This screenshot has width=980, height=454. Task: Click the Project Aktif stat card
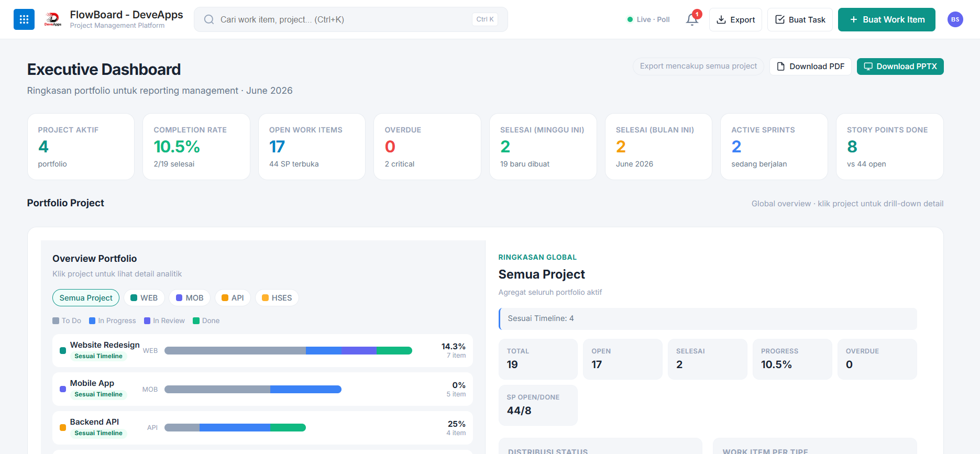[81, 147]
